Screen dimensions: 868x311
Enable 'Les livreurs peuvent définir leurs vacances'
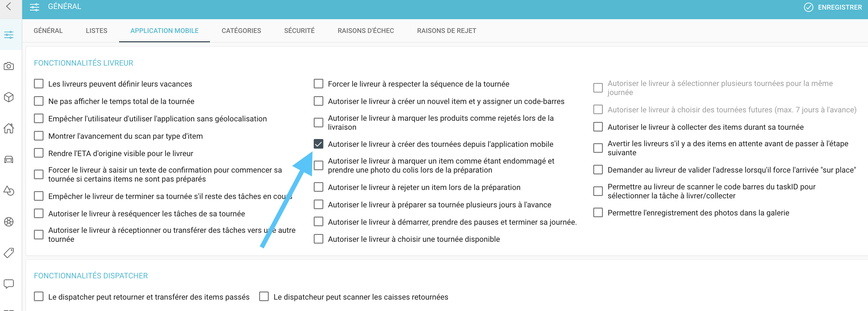coord(39,84)
